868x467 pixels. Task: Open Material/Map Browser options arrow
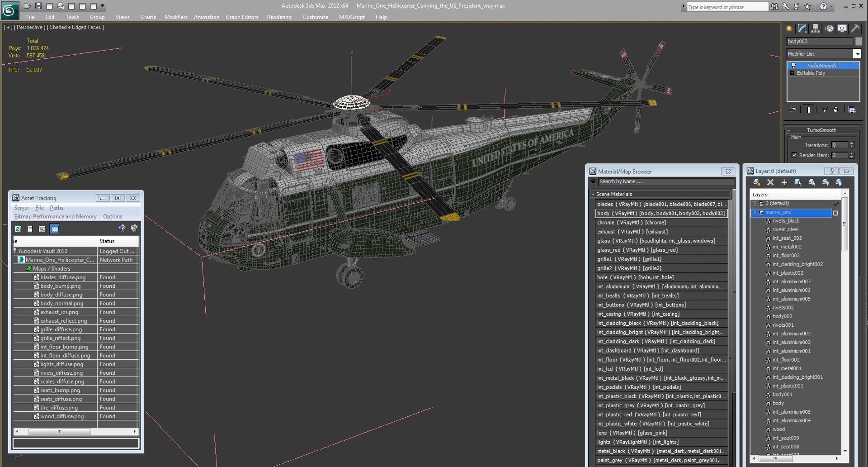tap(593, 181)
